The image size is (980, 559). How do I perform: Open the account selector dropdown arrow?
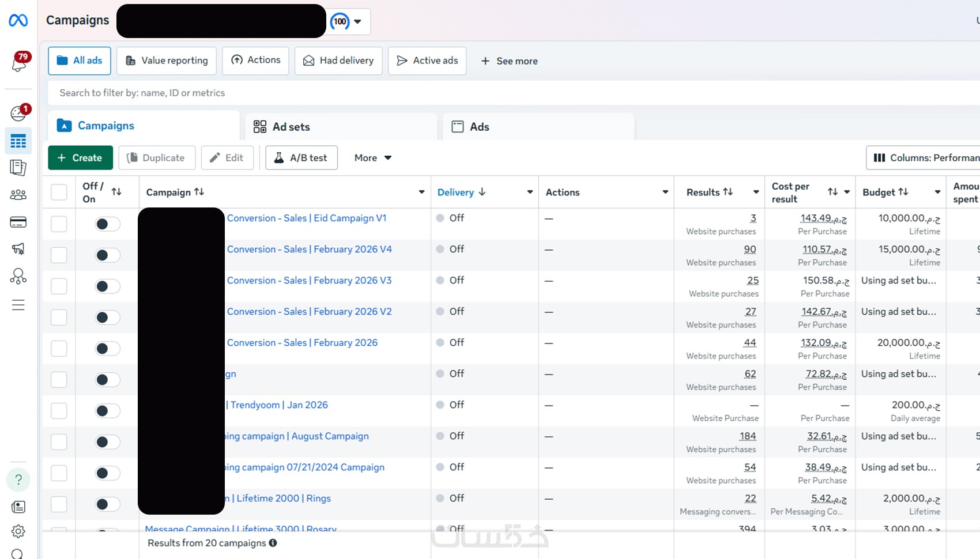[357, 22]
